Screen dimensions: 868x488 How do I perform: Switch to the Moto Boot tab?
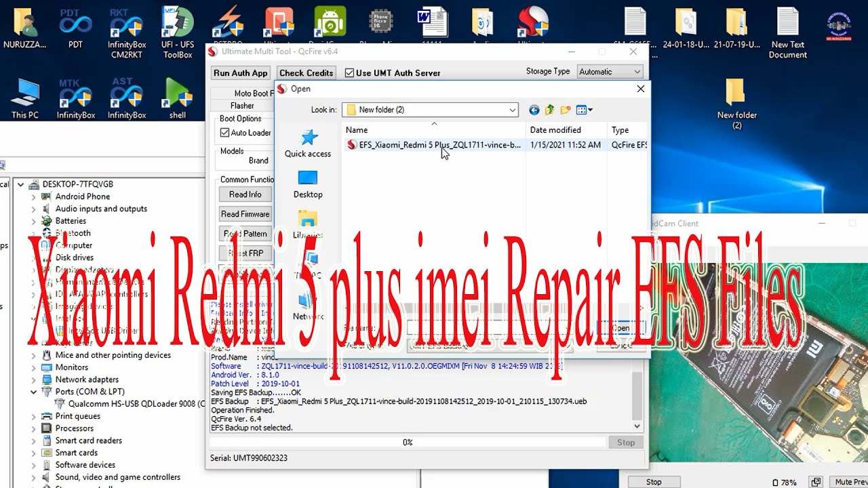tap(252, 94)
